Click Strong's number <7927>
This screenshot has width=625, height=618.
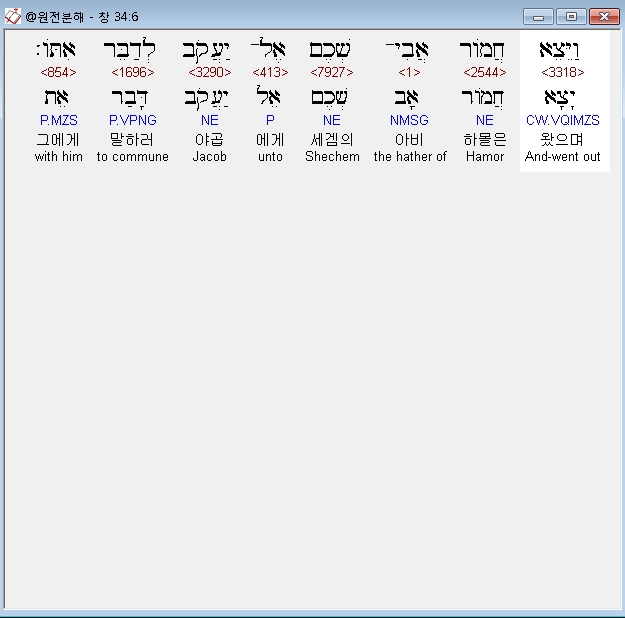pyautogui.click(x=332, y=72)
